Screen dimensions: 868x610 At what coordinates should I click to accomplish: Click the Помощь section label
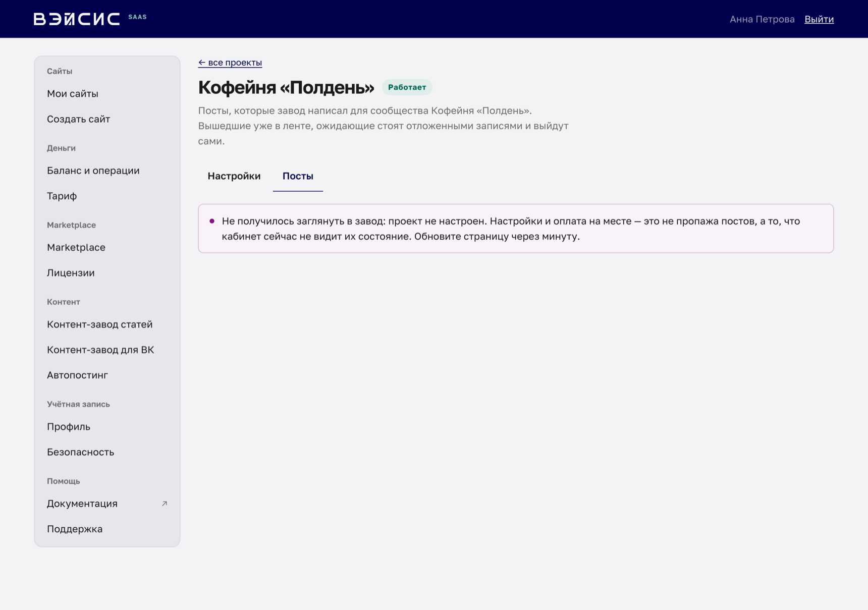[64, 481]
